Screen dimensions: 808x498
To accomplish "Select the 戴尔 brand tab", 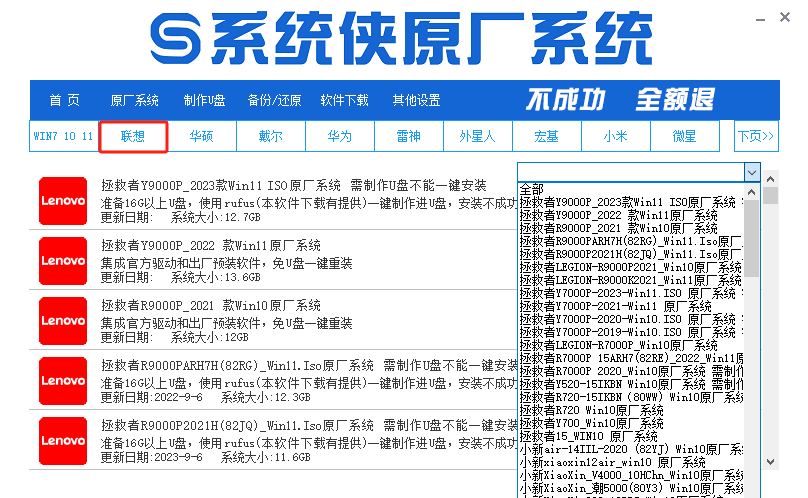I will pyautogui.click(x=271, y=137).
